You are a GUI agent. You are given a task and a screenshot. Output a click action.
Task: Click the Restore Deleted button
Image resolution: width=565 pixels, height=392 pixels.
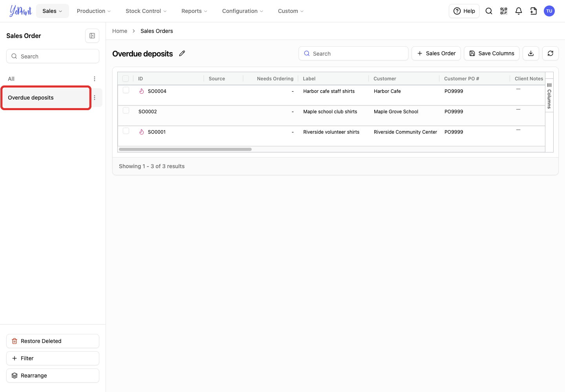53,341
